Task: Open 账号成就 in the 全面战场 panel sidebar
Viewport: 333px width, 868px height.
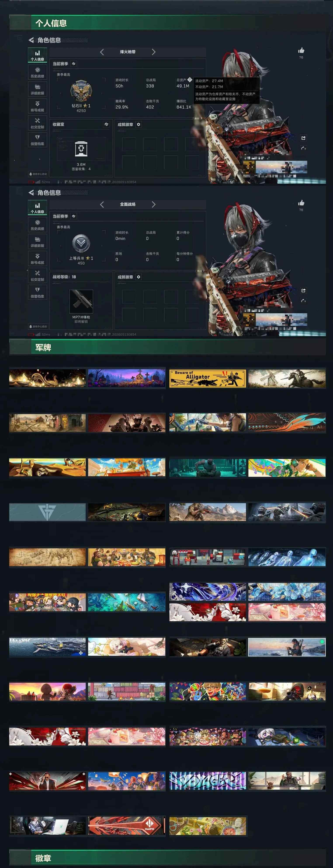Action: (x=37, y=259)
